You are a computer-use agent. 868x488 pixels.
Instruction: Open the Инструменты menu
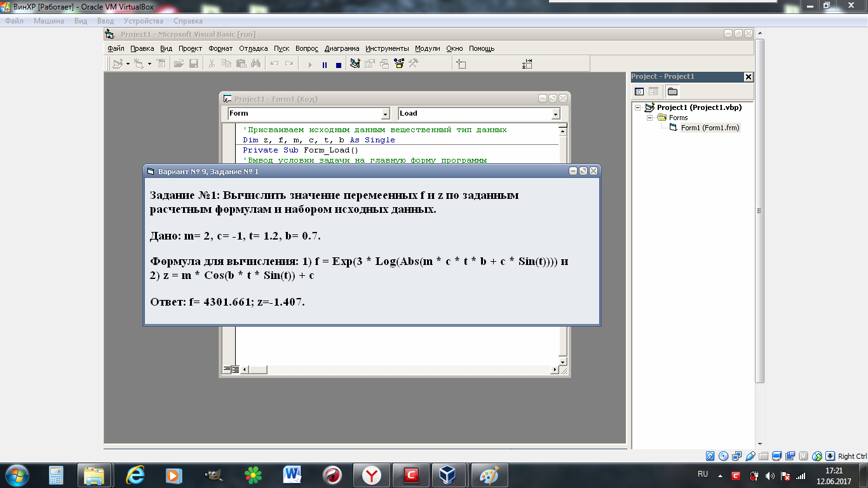pos(387,48)
